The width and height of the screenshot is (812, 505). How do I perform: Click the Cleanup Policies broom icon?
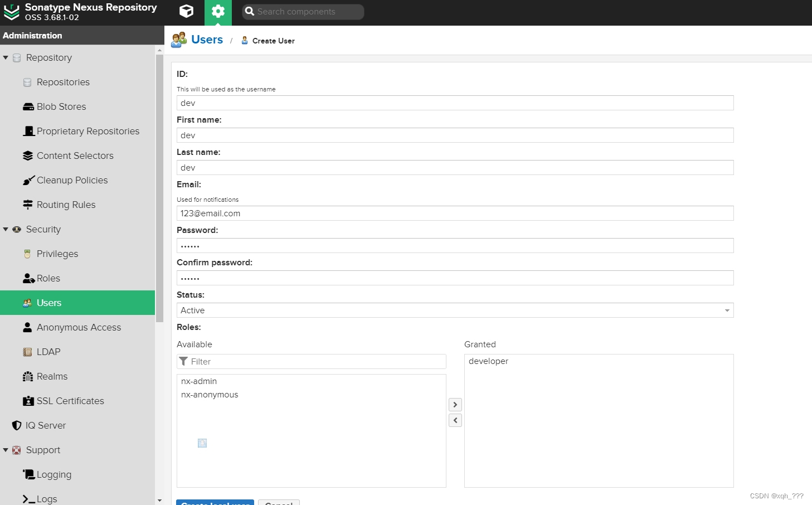point(28,180)
